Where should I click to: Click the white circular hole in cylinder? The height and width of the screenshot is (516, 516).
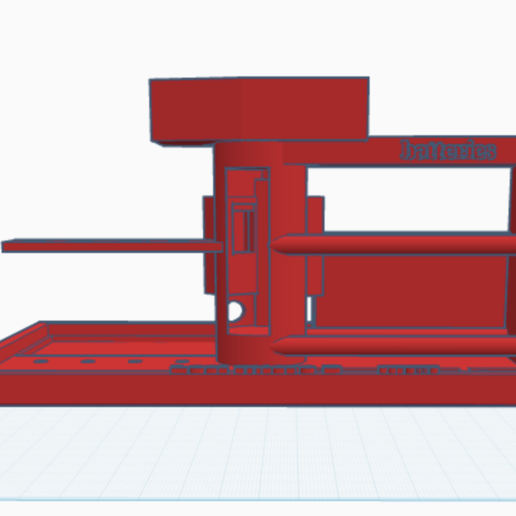tap(236, 311)
